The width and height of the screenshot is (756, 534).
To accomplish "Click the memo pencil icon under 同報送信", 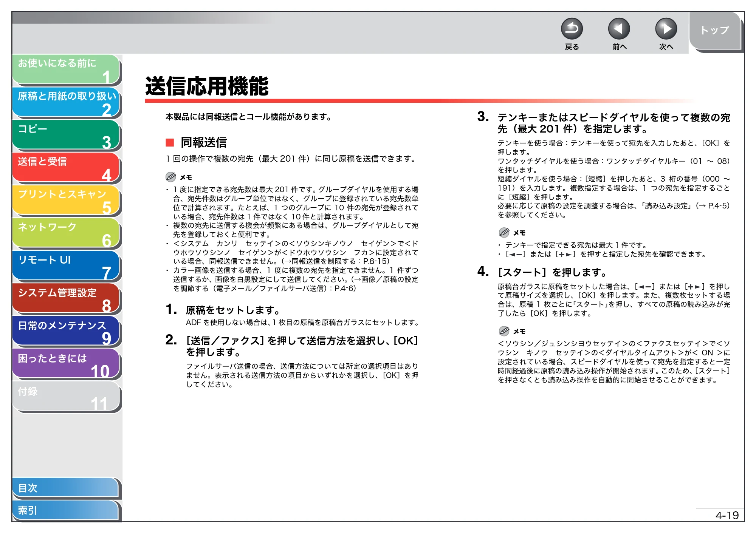I will (171, 177).
